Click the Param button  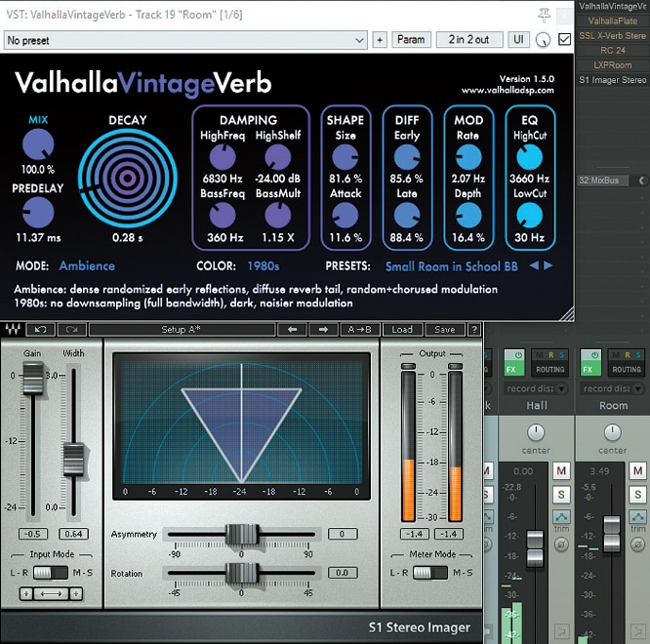[x=411, y=40]
